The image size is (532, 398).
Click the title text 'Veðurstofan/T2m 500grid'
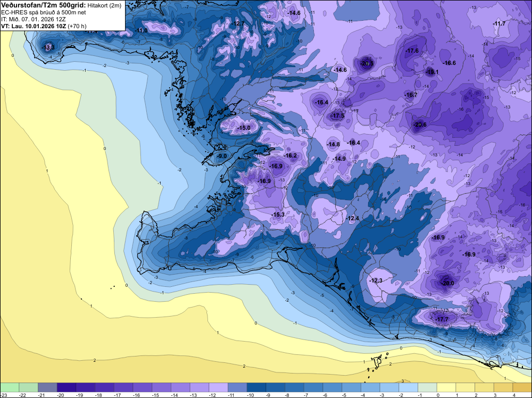coord(44,5)
